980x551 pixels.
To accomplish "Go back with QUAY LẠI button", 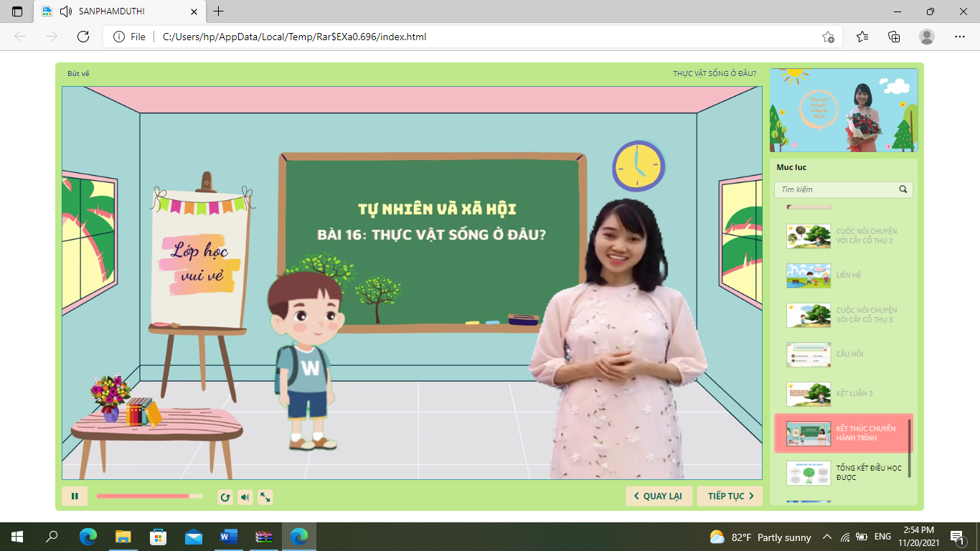I will point(659,496).
